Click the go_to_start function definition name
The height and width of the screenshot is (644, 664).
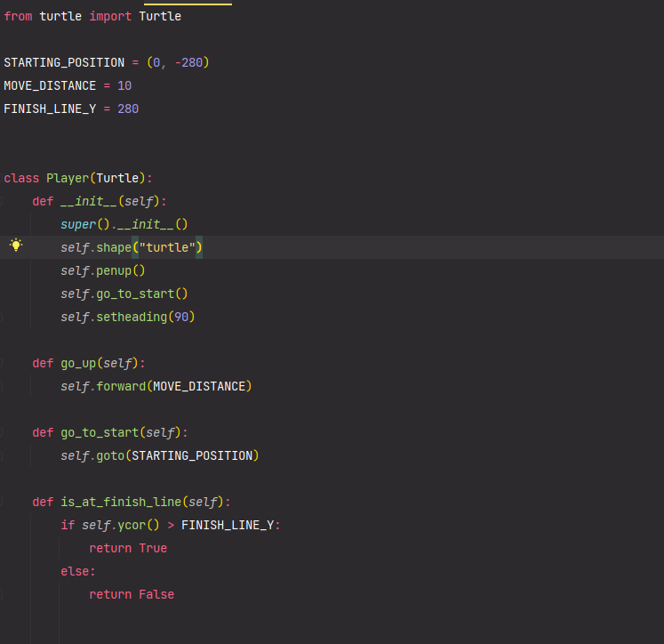coord(100,432)
